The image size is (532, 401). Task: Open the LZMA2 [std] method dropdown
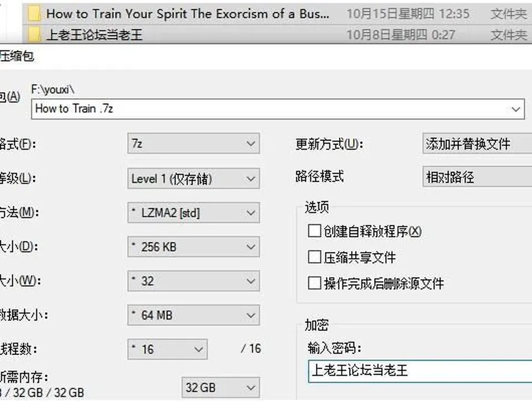coord(193,212)
